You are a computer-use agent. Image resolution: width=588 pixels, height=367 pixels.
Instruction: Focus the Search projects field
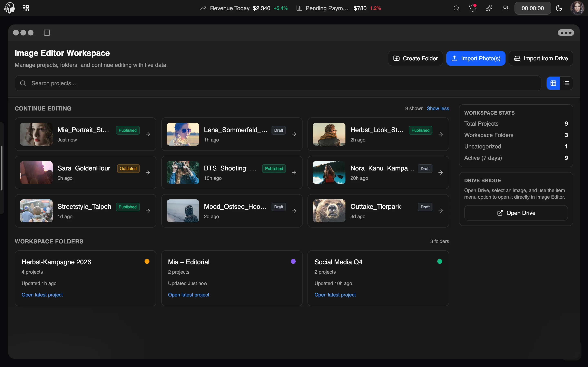pyautogui.click(x=278, y=83)
